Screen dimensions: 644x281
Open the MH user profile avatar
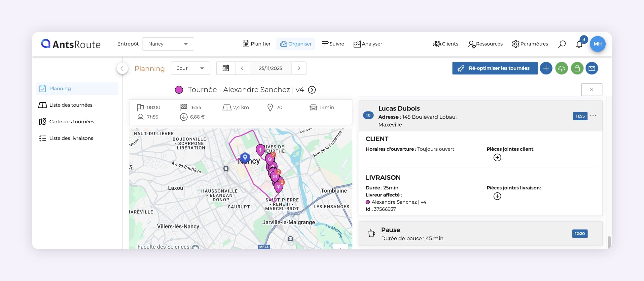[x=598, y=44]
